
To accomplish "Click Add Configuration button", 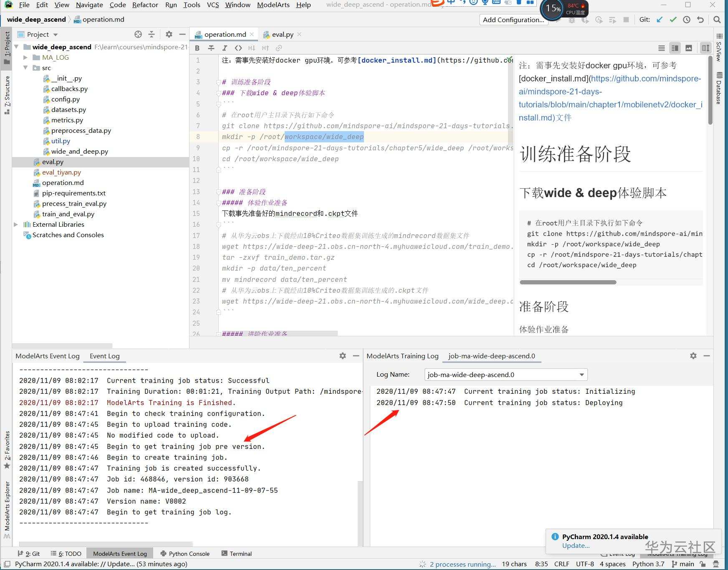I will 513,20.
